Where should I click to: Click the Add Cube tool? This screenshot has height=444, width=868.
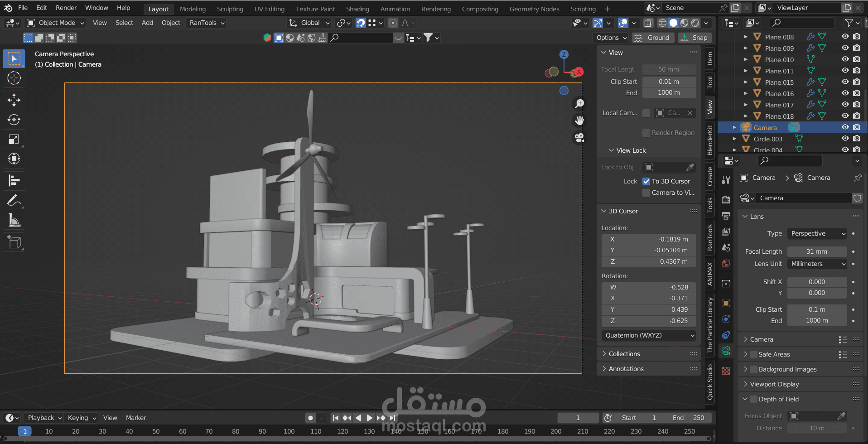14,242
